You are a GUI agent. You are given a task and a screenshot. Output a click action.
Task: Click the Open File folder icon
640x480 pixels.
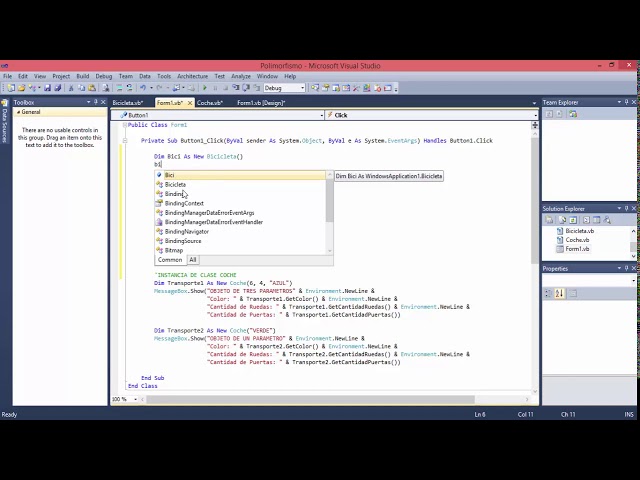click(x=22, y=88)
